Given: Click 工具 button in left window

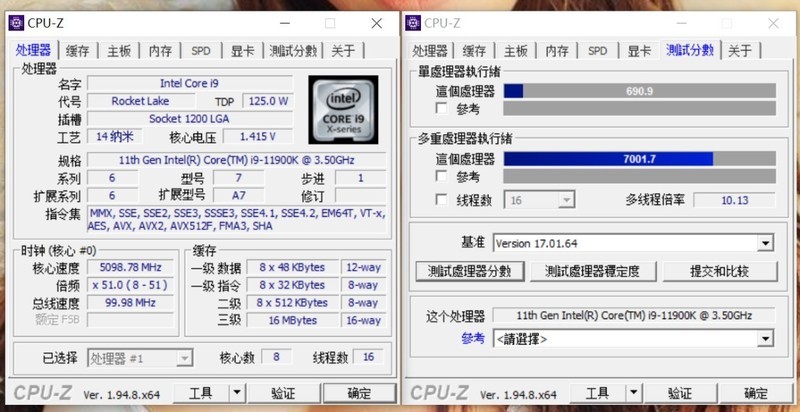Looking at the screenshot, I should click(201, 393).
